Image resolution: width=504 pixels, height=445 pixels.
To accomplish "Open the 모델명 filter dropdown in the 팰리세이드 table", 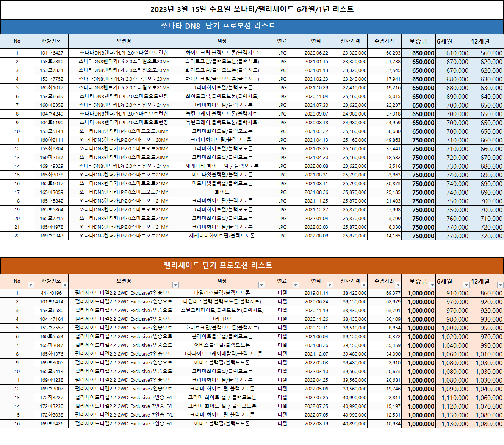I will click(175, 285).
